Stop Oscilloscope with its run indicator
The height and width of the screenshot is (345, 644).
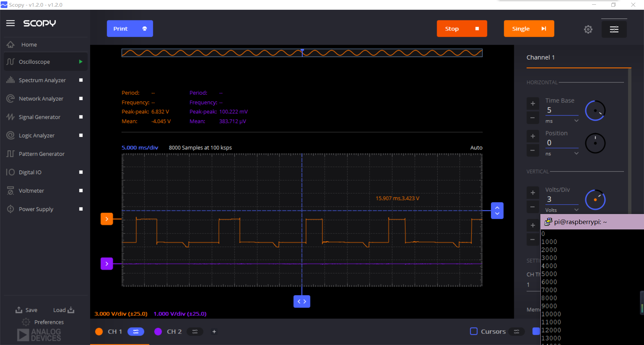pos(80,62)
